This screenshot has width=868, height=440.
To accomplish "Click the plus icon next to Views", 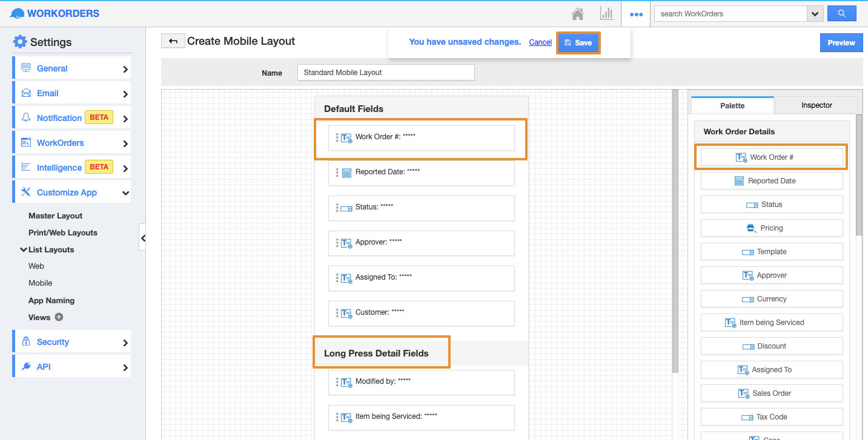I will point(59,317).
